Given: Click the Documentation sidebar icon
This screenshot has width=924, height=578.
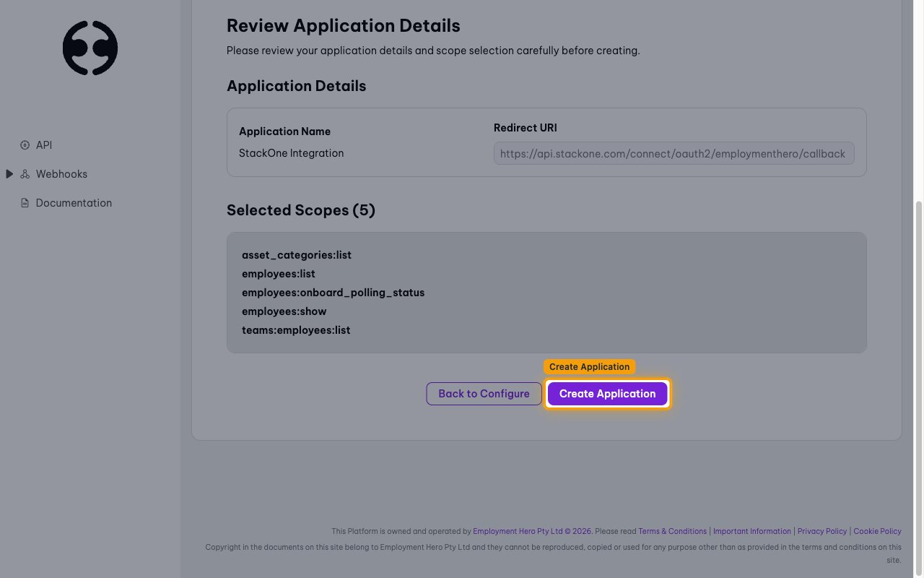Looking at the screenshot, I should click(x=25, y=203).
